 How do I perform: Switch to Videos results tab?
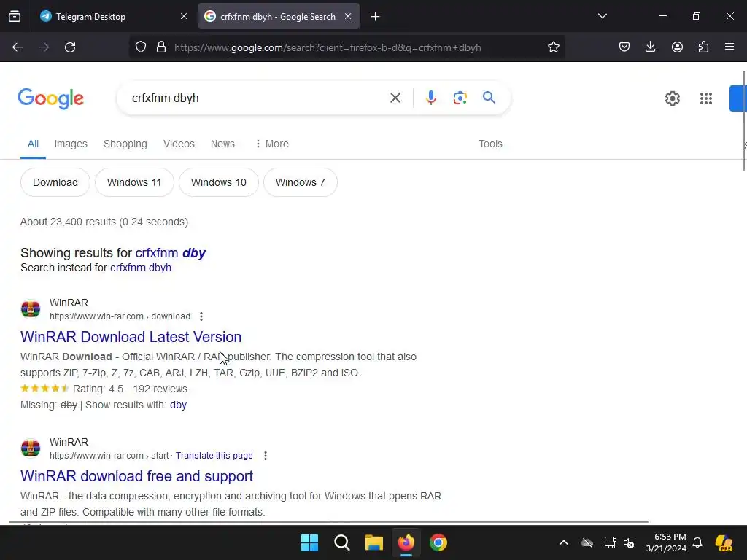pos(179,144)
